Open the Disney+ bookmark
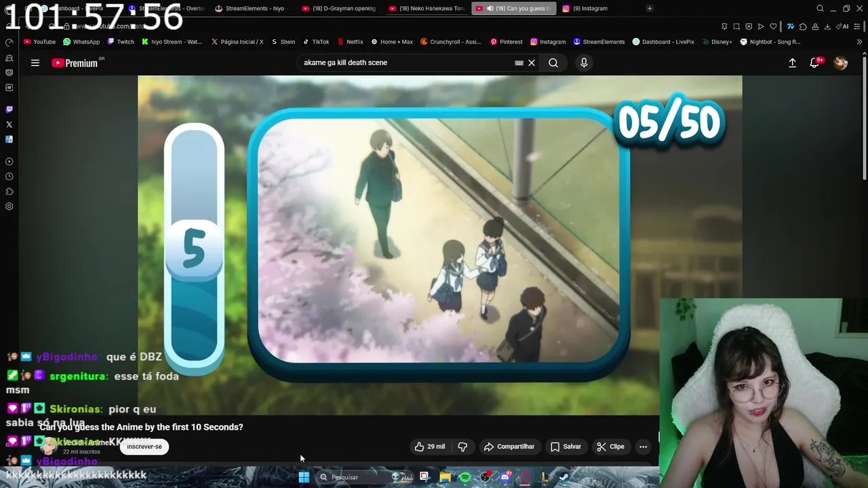Image resolution: width=868 pixels, height=488 pixels. (x=717, y=42)
